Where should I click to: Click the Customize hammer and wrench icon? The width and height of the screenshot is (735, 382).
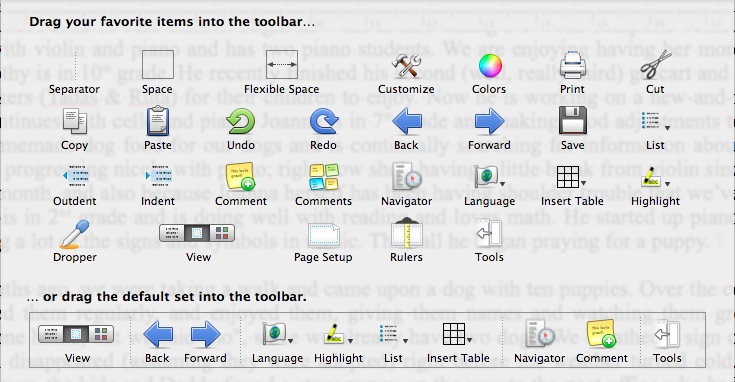pos(406,66)
